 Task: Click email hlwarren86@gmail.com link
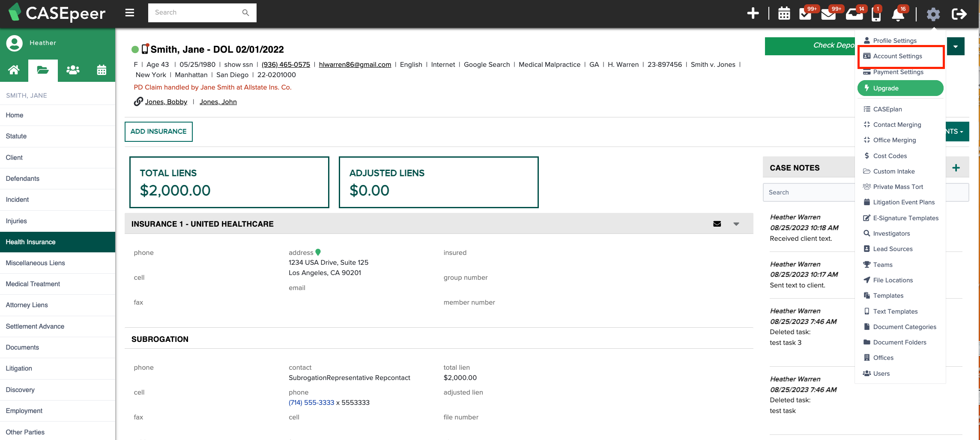click(355, 65)
